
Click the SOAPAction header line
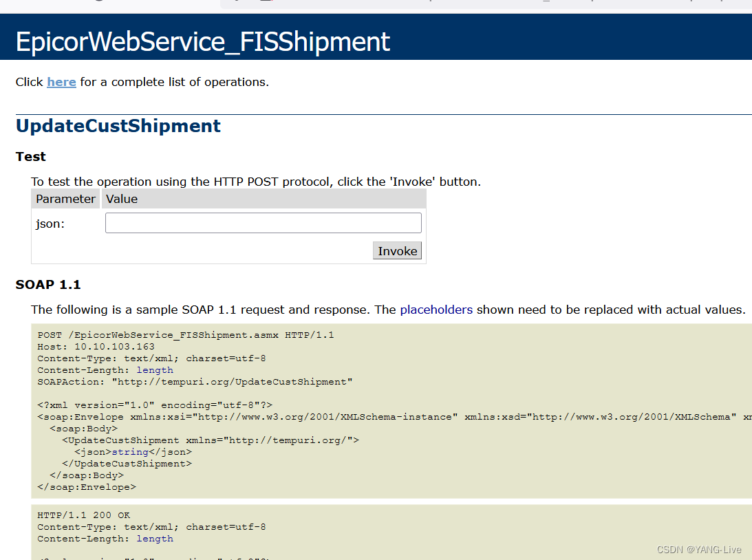point(195,382)
